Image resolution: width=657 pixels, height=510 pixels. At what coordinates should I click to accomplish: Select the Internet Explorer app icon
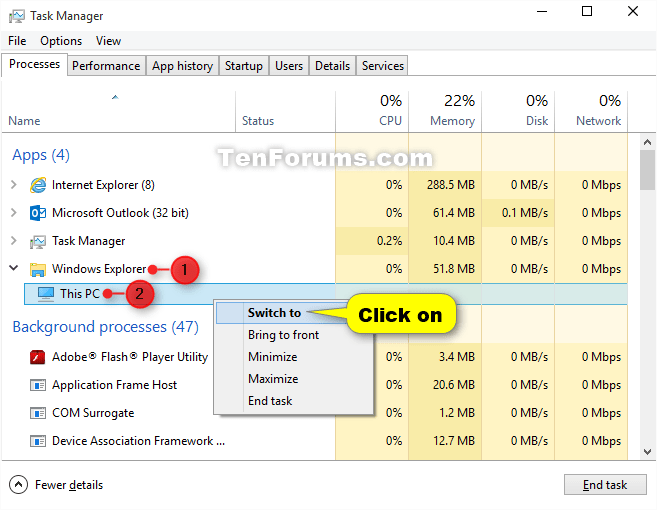click(38, 185)
